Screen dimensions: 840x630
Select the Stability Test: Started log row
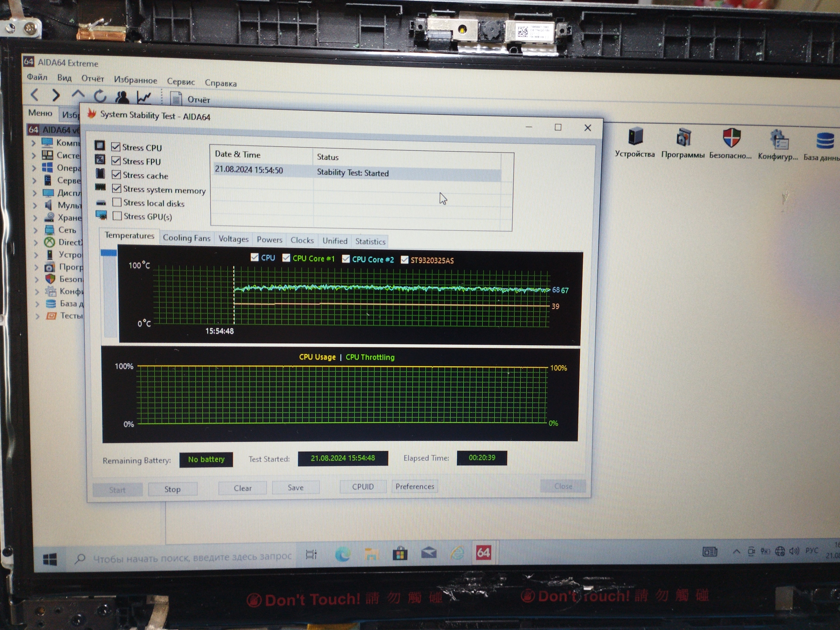click(357, 172)
